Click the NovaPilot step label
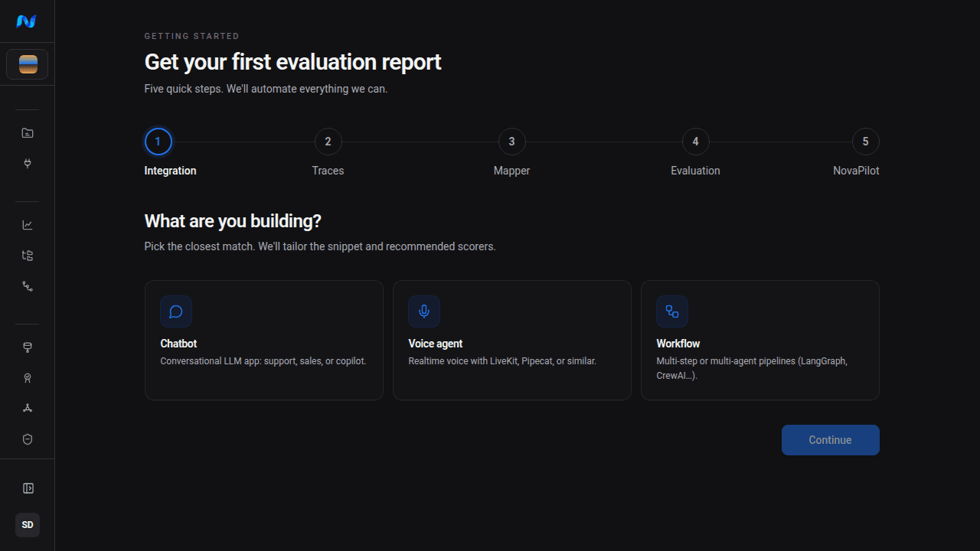Viewport: 980px width, 551px height. [856, 171]
